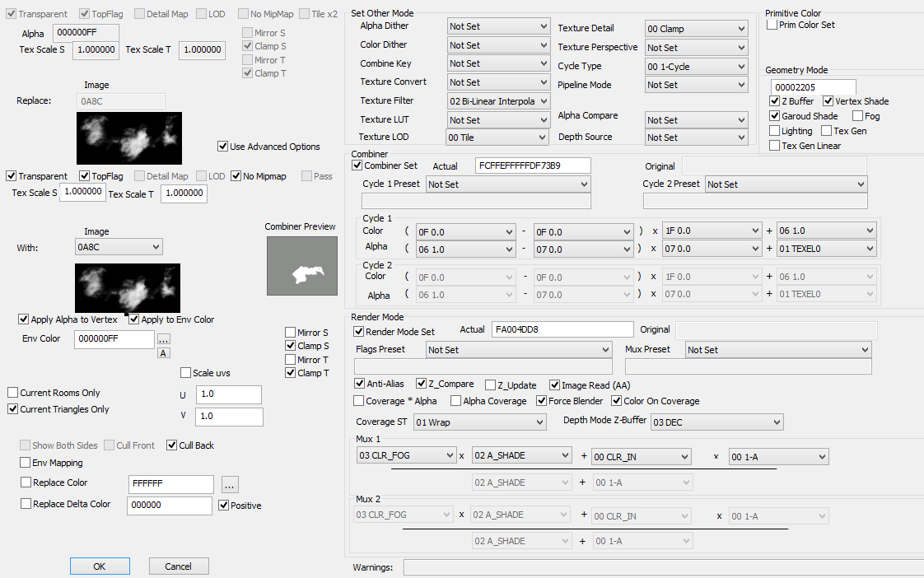The height and width of the screenshot is (578, 924).
Task: Toggle Z Buffer checkbox
Action: coord(775,100)
